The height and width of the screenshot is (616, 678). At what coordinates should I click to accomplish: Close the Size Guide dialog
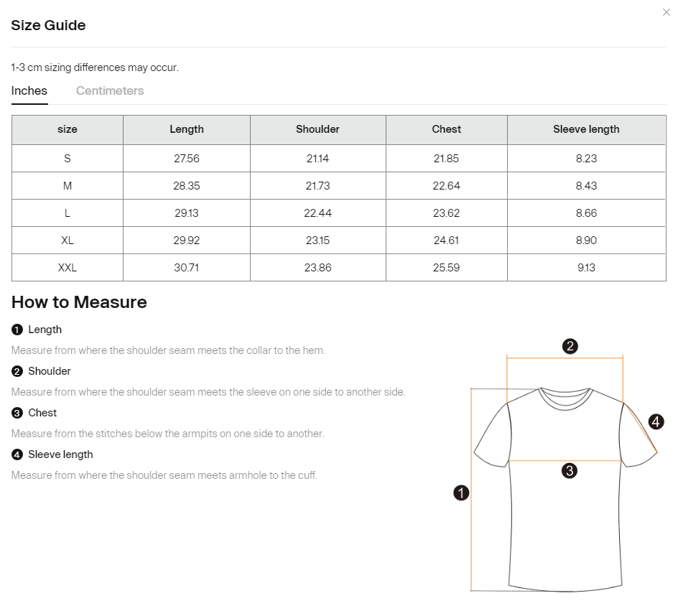click(x=667, y=12)
